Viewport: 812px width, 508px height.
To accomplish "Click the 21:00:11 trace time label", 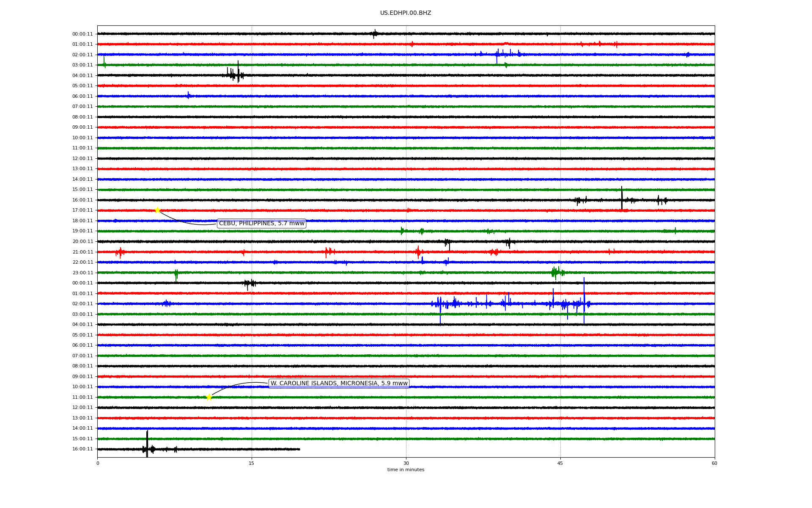I will (x=82, y=252).
